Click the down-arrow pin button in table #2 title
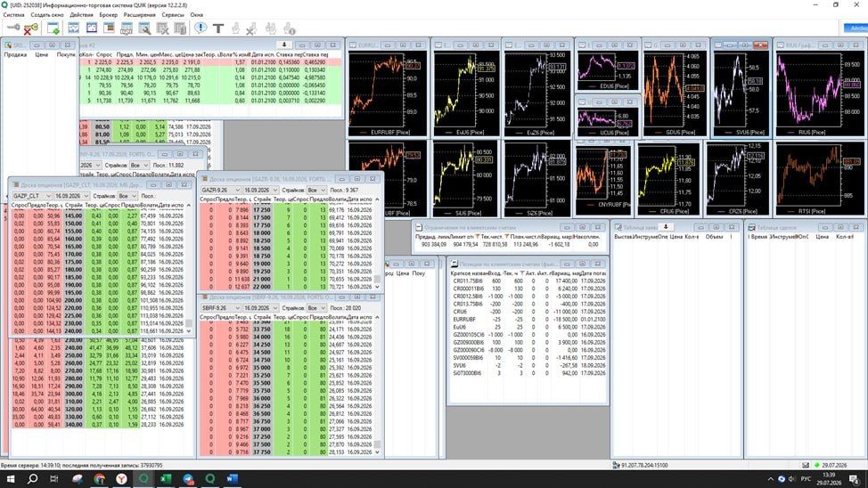Image resolution: width=868 pixels, height=488 pixels. tap(284, 45)
